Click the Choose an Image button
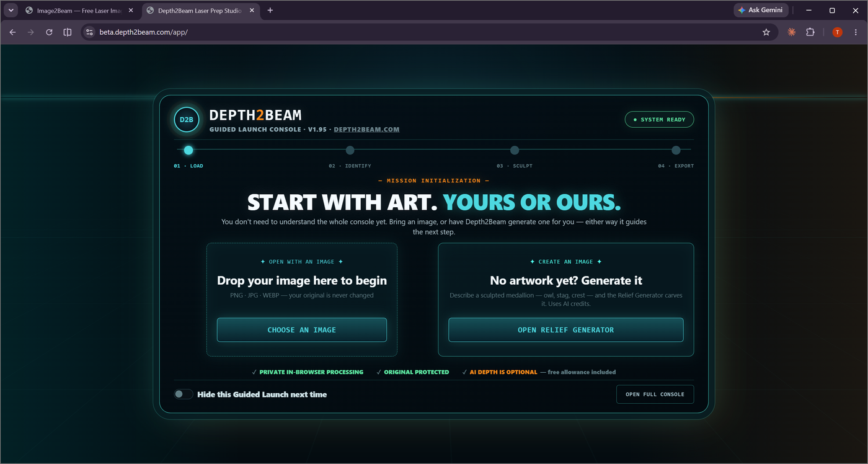The width and height of the screenshot is (868, 464). [302, 330]
